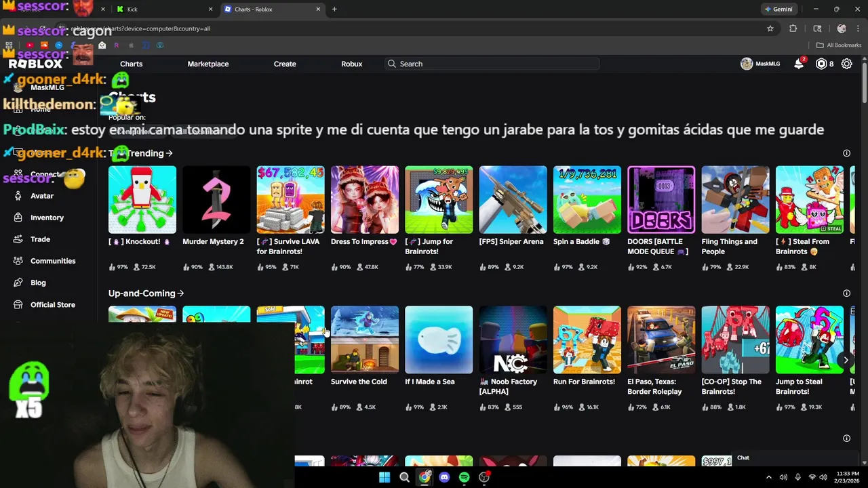The image size is (868, 488).
Task: Open the Roblox notifications bell
Action: click(x=799, y=64)
